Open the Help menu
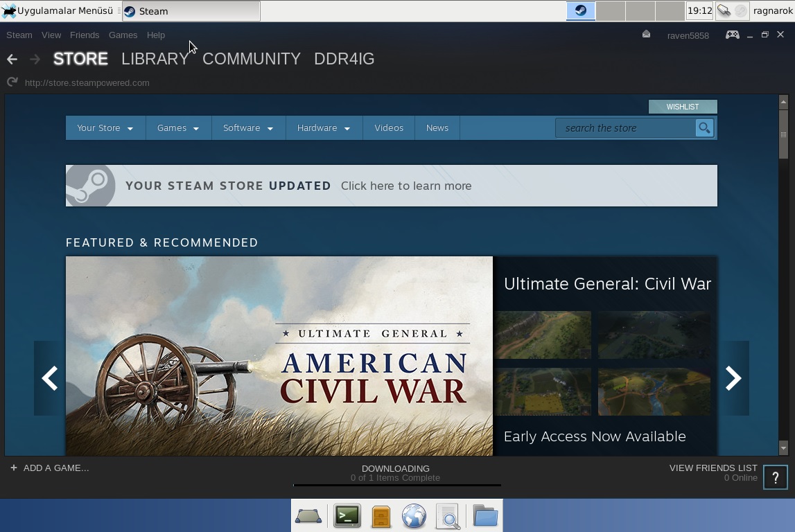This screenshot has height=532, width=795. 156,35
